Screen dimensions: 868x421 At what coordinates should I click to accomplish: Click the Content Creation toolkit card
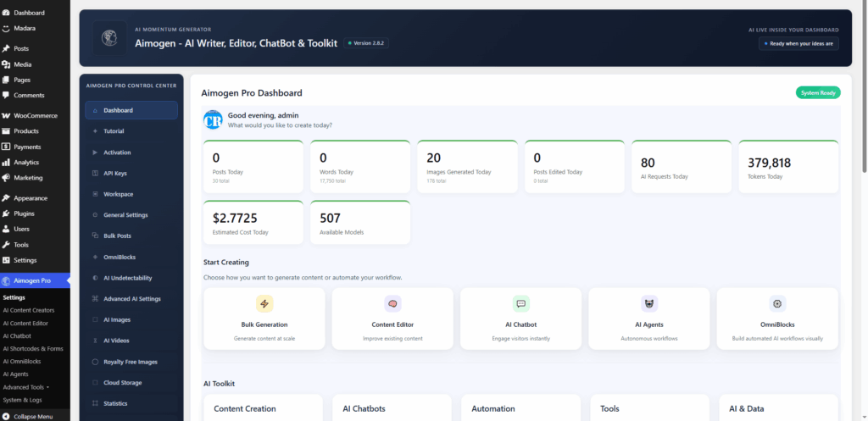[x=263, y=407]
